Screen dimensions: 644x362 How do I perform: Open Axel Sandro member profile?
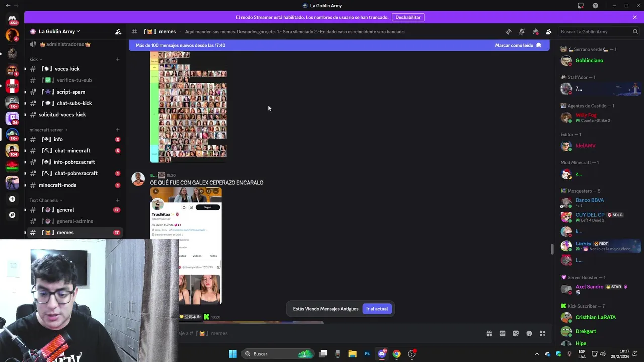coord(599,289)
